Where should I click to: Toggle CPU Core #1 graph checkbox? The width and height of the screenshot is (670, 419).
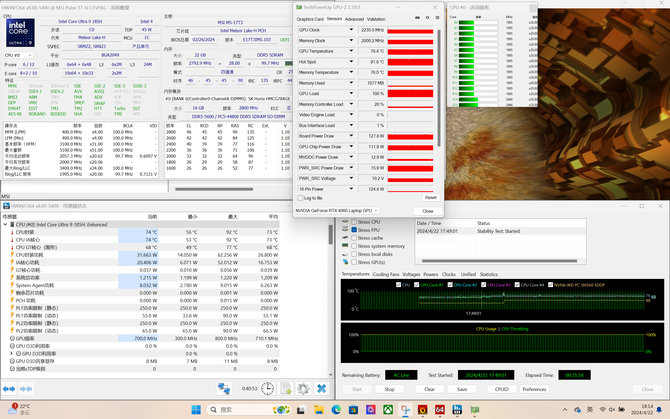pos(417,285)
